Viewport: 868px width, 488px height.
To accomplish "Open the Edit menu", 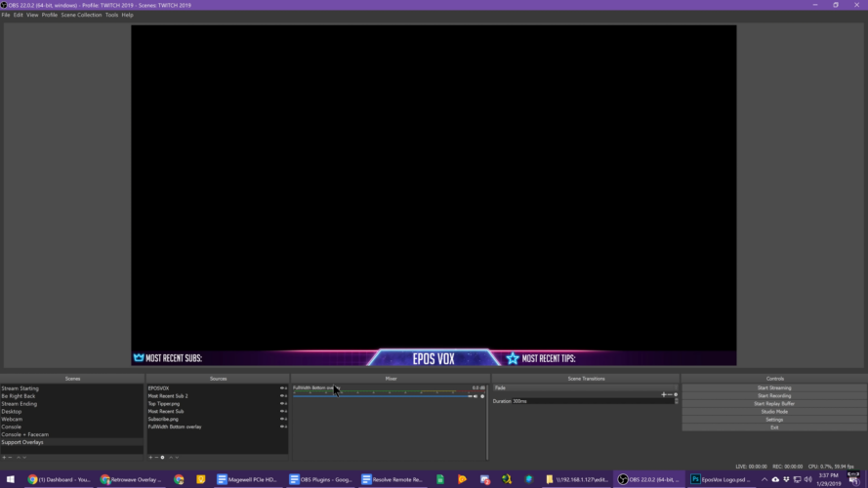I will tap(19, 15).
